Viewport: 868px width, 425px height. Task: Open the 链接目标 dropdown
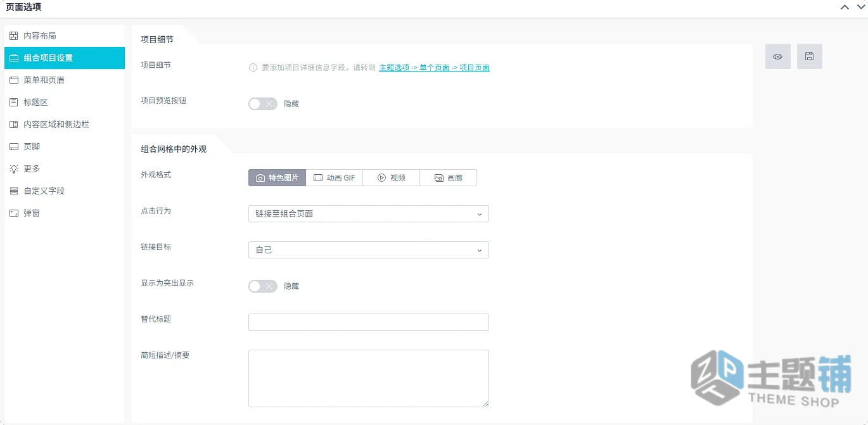369,250
